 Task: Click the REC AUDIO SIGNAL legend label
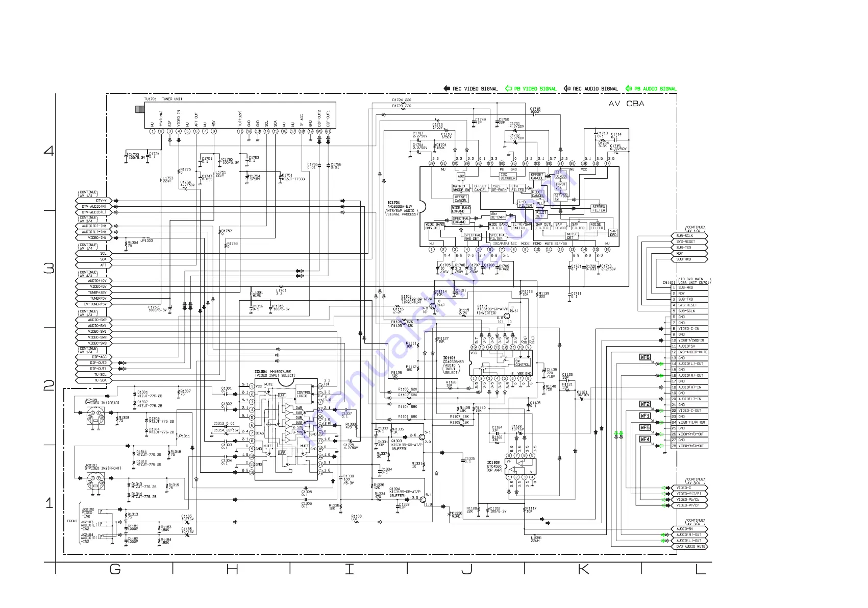(595, 89)
